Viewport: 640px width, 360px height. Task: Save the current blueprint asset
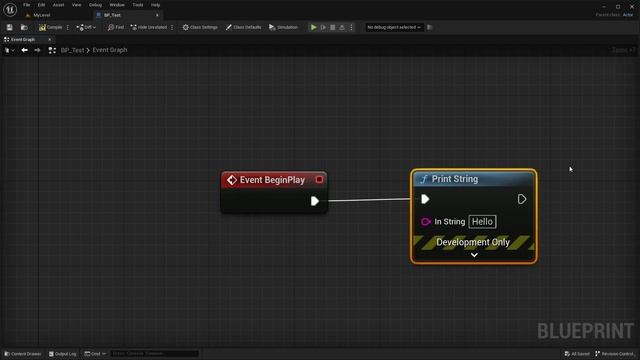9,27
